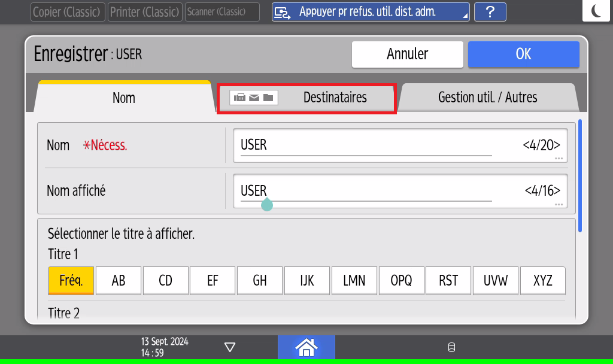613x364 pixels.
Task: Expand the 'Appuyer pr refus. util. dist. adm.' dropdown
Action: coord(371,12)
